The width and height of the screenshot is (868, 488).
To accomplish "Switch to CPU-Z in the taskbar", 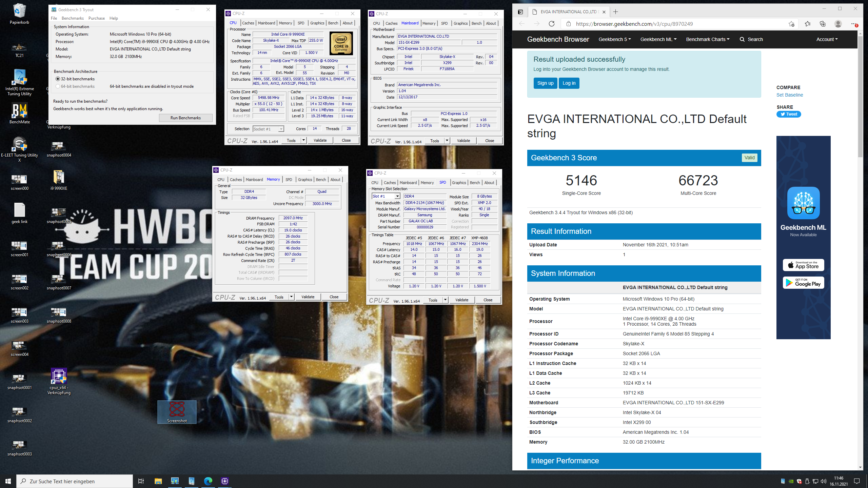I will coord(224,481).
